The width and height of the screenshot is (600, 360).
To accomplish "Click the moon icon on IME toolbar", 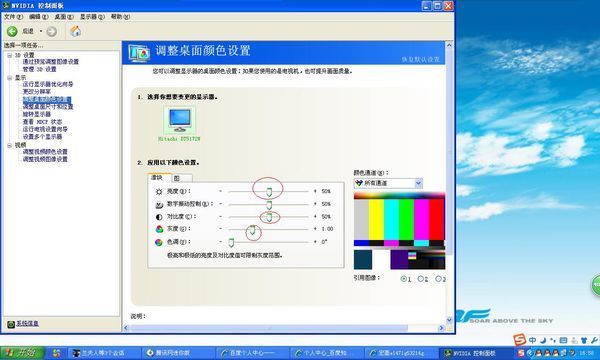I will (543, 340).
